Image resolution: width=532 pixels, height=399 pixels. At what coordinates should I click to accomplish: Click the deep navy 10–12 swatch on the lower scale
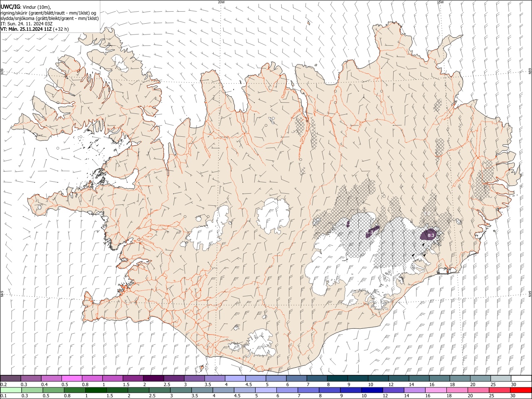click(372, 390)
